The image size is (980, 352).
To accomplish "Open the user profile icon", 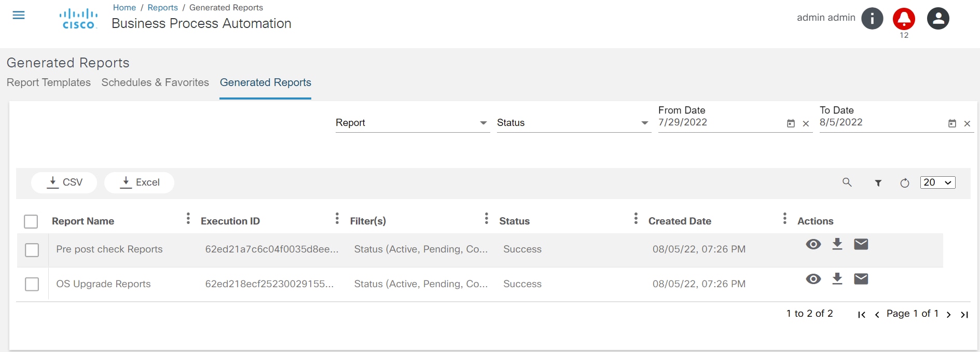I will [x=938, y=19].
